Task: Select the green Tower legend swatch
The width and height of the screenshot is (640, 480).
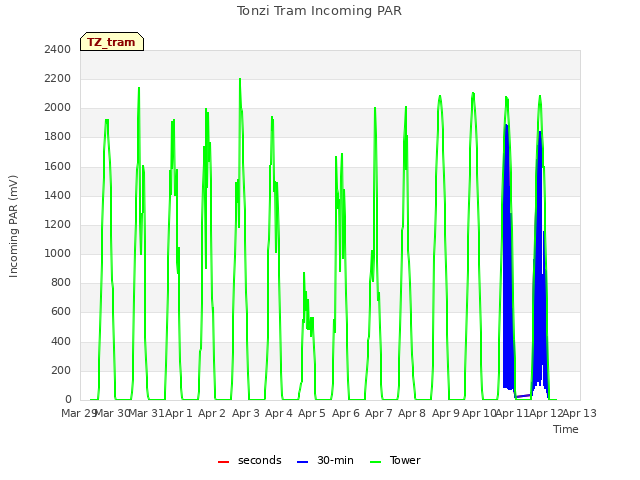Action: pos(375,462)
